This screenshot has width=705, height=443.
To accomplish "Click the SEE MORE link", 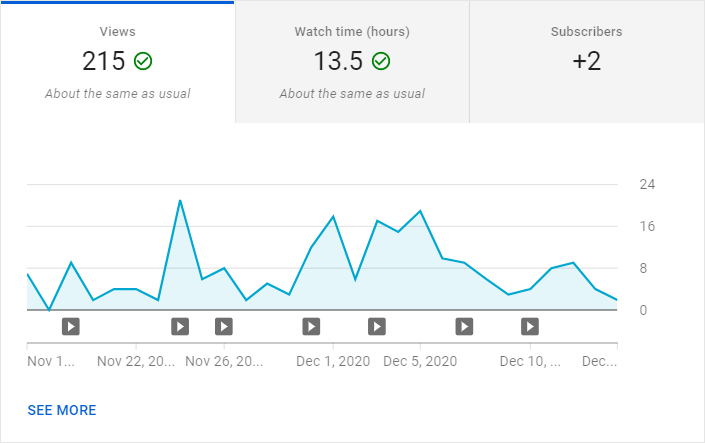I will pyautogui.click(x=62, y=410).
